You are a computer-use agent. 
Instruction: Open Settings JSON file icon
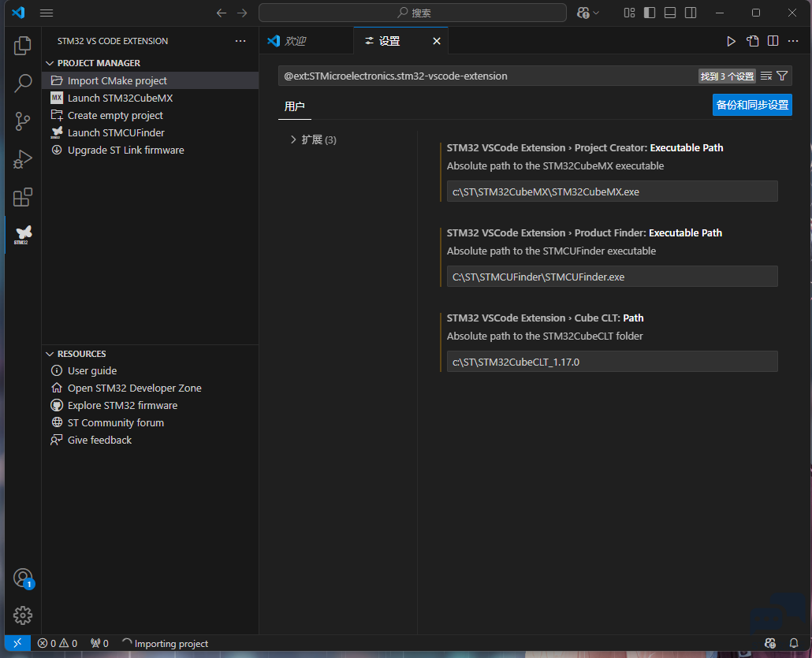coord(752,41)
